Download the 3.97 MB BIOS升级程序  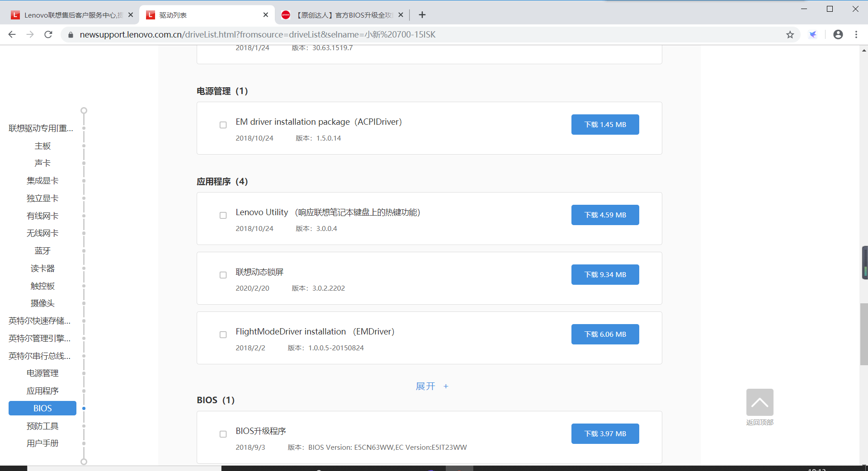coord(605,433)
